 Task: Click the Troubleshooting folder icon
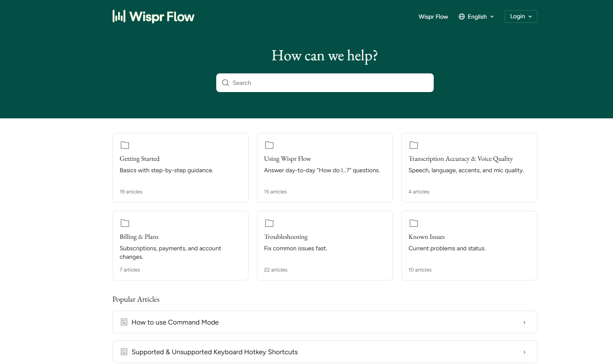point(269,223)
